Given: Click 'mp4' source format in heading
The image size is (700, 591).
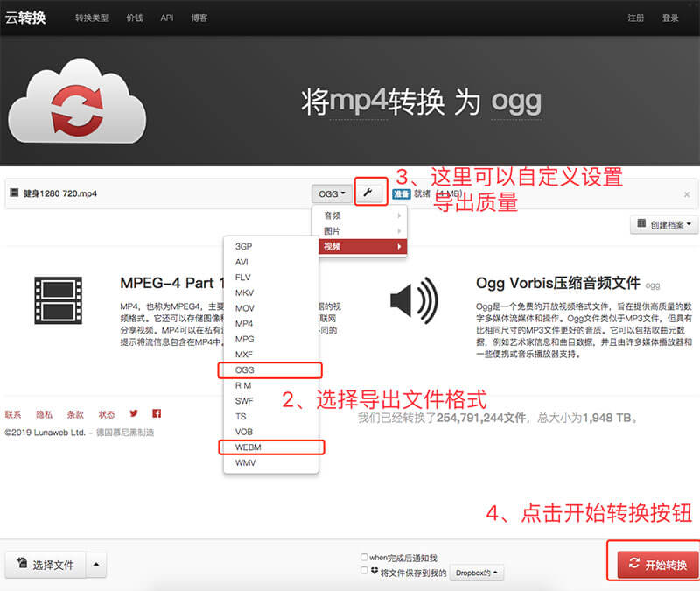Looking at the screenshot, I should pyautogui.click(x=358, y=102).
